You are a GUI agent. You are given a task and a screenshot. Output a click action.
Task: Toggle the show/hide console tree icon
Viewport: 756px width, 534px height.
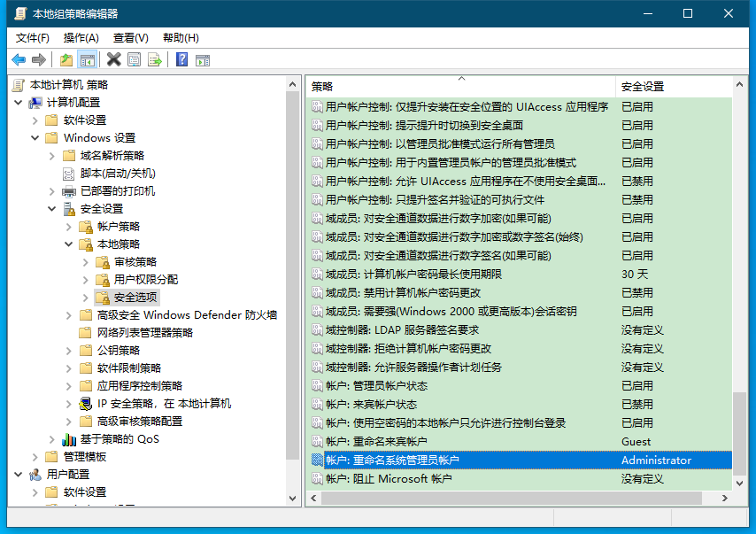(x=87, y=59)
